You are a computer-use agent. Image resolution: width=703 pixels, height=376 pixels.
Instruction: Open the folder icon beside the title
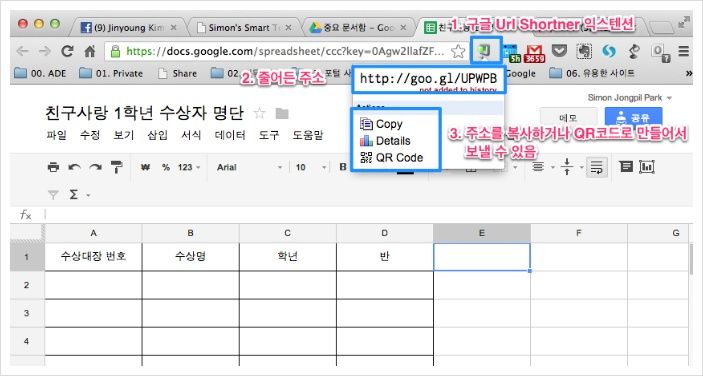pos(282,114)
